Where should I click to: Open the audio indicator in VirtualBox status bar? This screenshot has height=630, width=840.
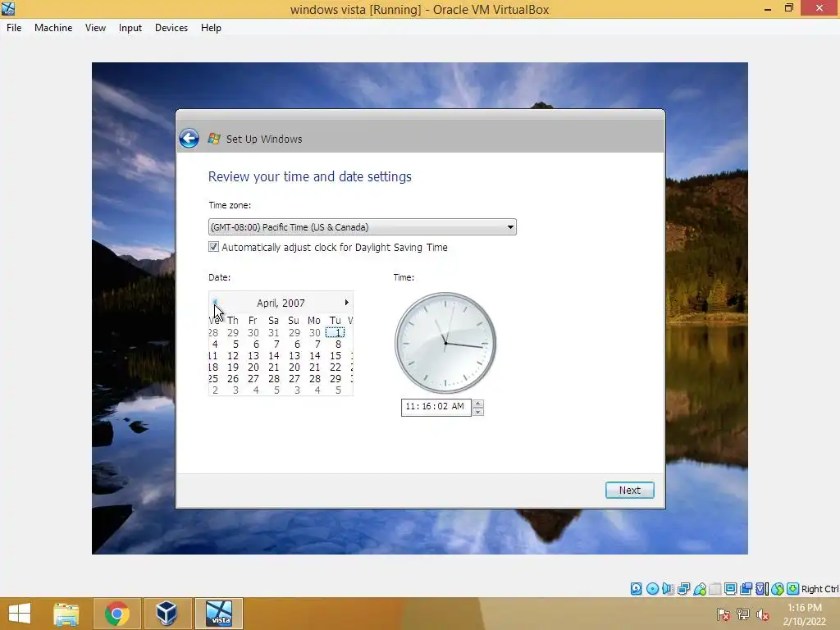pos(668,589)
